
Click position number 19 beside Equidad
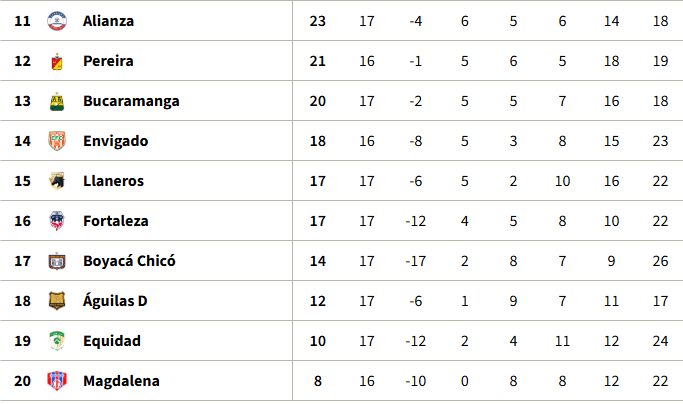point(22,341)
